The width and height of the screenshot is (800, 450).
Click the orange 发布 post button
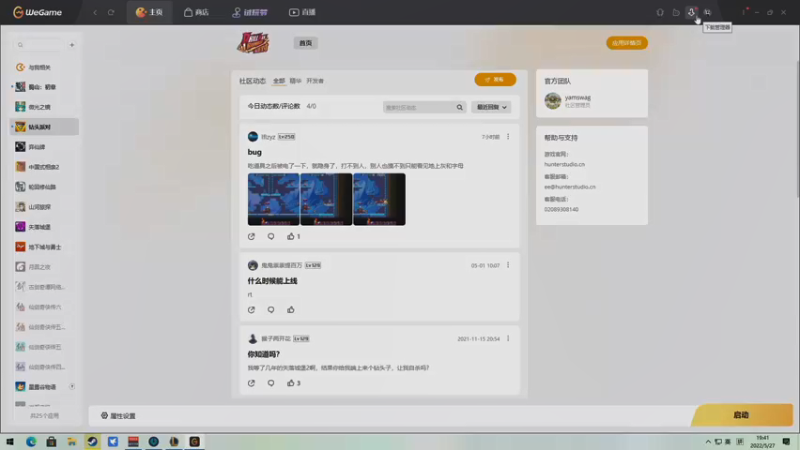[x=495, y=80]
